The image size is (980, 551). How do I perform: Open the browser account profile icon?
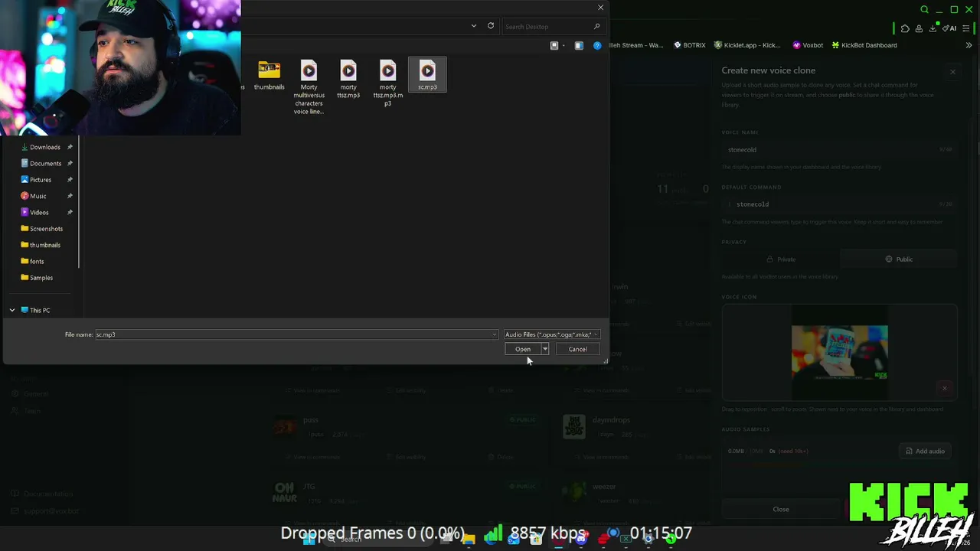(919, 28)
